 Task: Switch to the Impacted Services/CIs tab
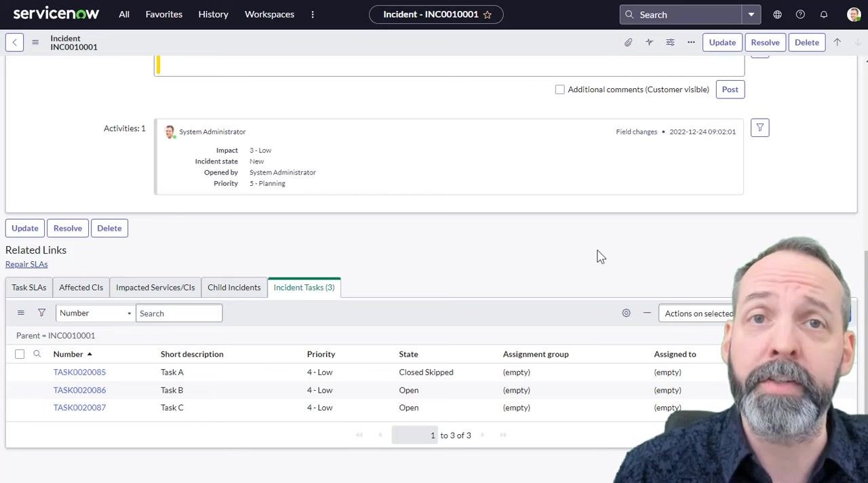pos(155,287)
